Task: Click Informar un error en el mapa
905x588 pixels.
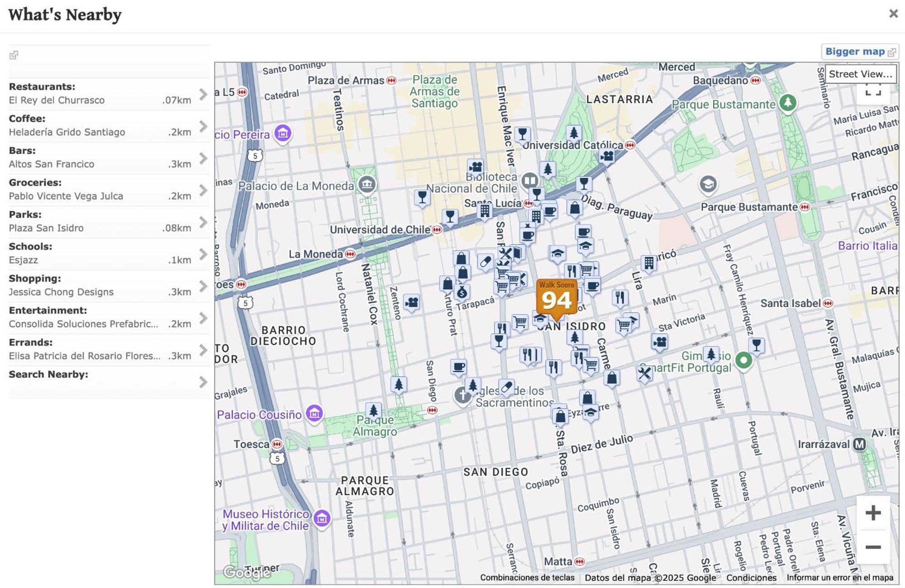Action: [840, 578]
